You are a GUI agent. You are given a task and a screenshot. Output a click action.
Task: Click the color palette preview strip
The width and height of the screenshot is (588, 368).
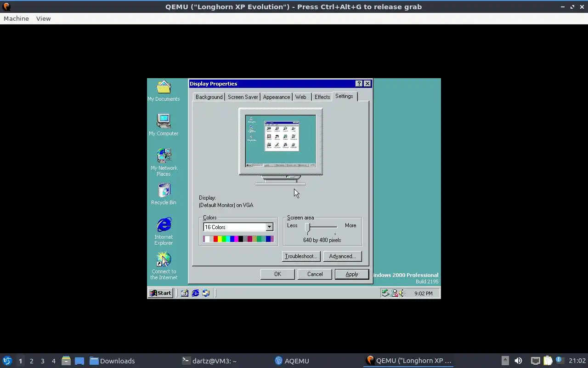pyautogui.click(x=238, y=239)
